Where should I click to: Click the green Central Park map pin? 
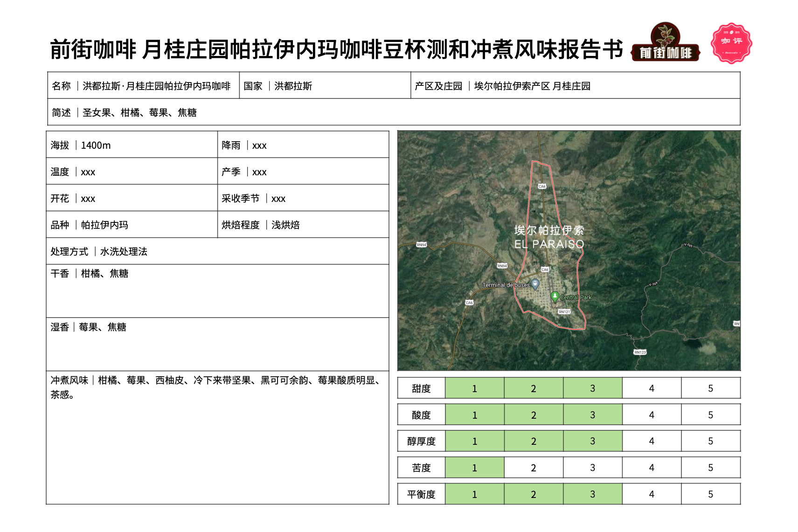pyautogui.click(x=555, y=296)
